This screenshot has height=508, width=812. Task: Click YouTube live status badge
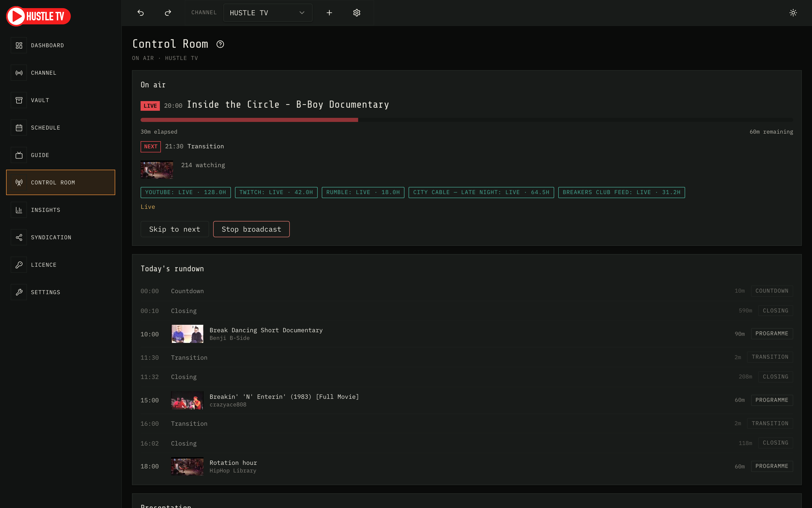coord(185,193)
